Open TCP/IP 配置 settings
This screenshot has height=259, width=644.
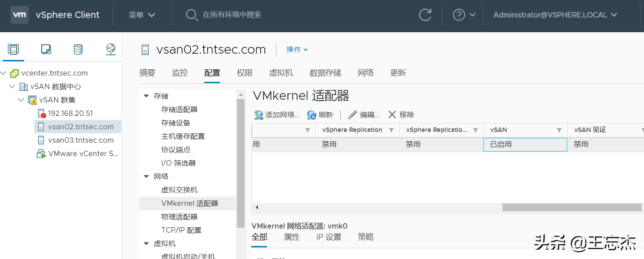181,230
